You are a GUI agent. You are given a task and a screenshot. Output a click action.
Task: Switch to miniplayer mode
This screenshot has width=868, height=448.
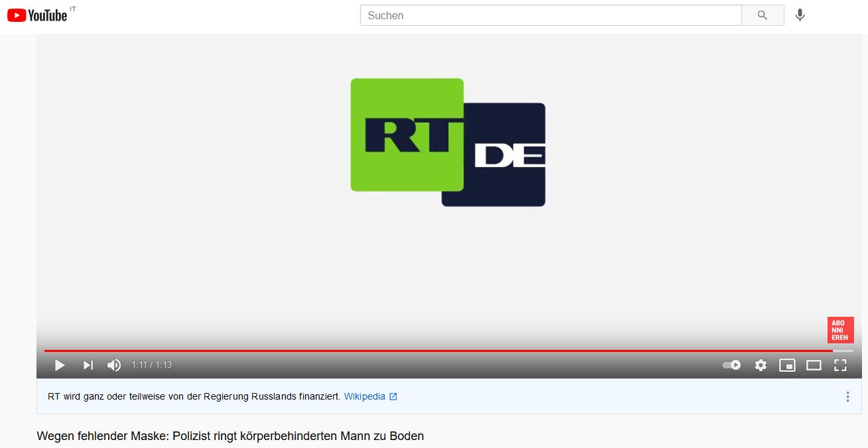787,365
